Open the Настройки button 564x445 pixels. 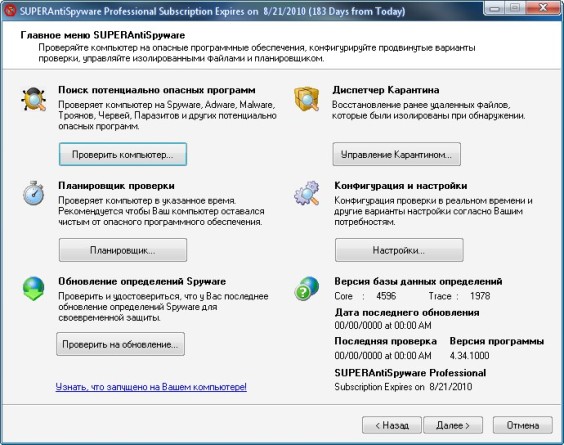[x=399, y=250]
